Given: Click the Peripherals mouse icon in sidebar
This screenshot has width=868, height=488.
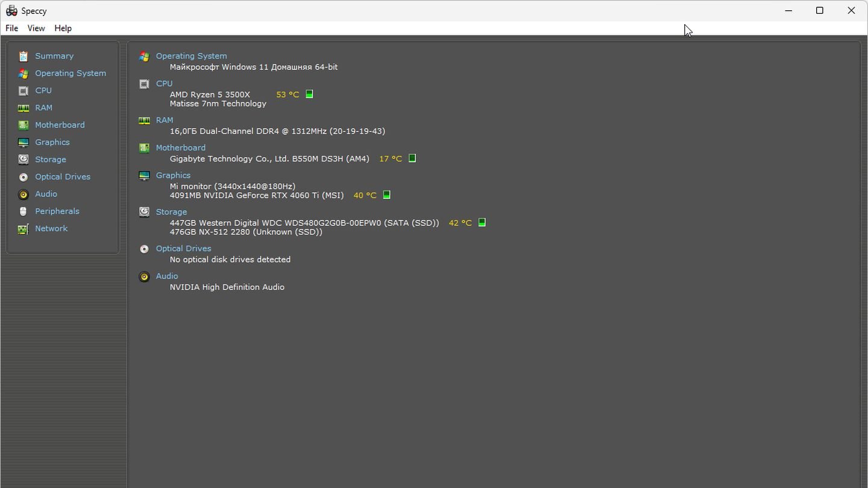Looking at the screenshot, I should (23, 211).
